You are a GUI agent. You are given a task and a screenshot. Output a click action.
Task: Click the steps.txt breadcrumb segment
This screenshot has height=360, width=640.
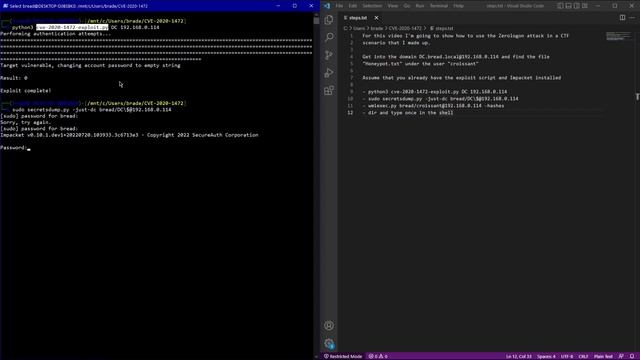(x=442, y=28)
